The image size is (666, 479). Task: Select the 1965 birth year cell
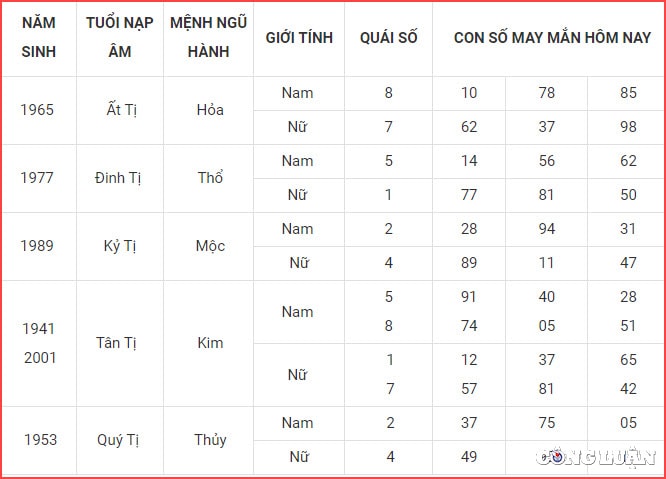[x=37, y=110]
